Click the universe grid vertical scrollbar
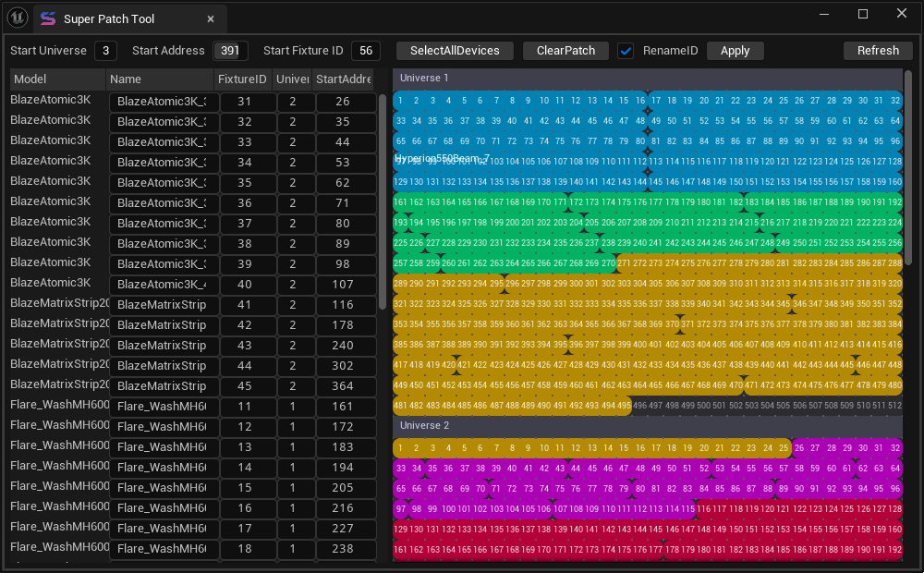 pyautogui.click(x=908, y=167)
